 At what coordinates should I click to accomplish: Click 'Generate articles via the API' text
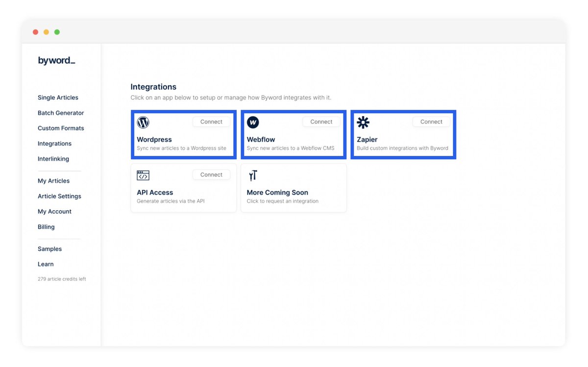tap(171, 201)
